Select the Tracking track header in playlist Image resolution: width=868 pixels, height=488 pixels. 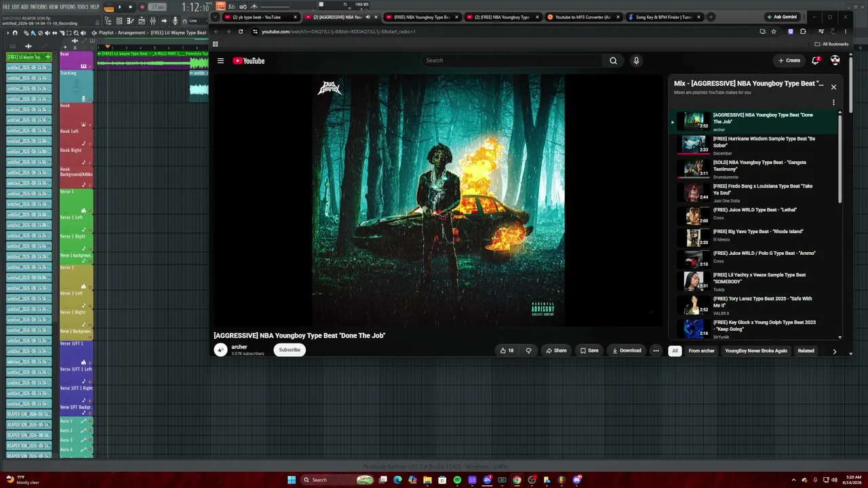tap(76, 85)
